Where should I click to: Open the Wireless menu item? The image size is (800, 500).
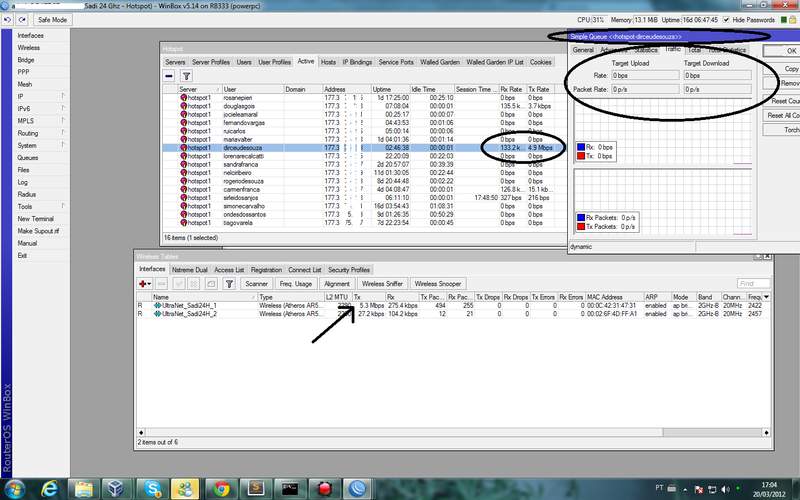(29, 47)
